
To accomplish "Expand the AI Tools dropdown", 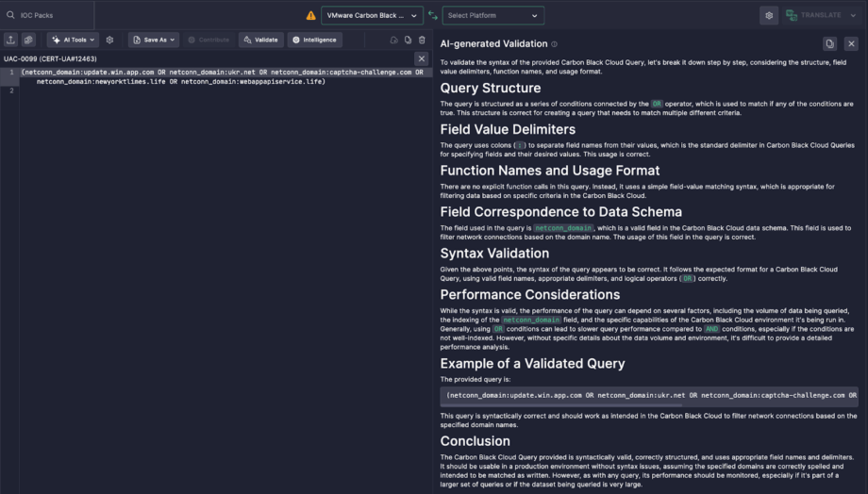I will pyautogui.click(x=73, y=40).
